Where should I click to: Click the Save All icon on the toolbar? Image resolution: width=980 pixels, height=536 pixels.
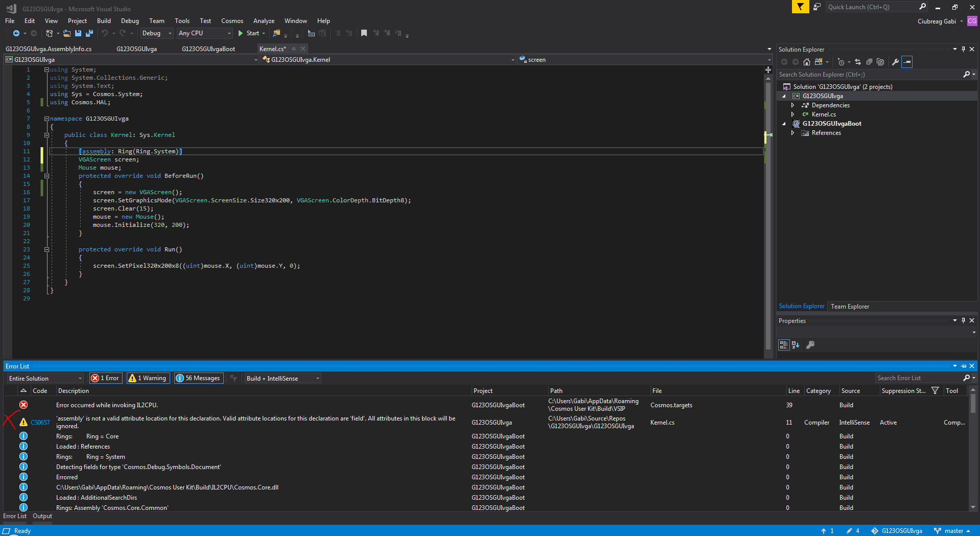[x=89, y=33]
